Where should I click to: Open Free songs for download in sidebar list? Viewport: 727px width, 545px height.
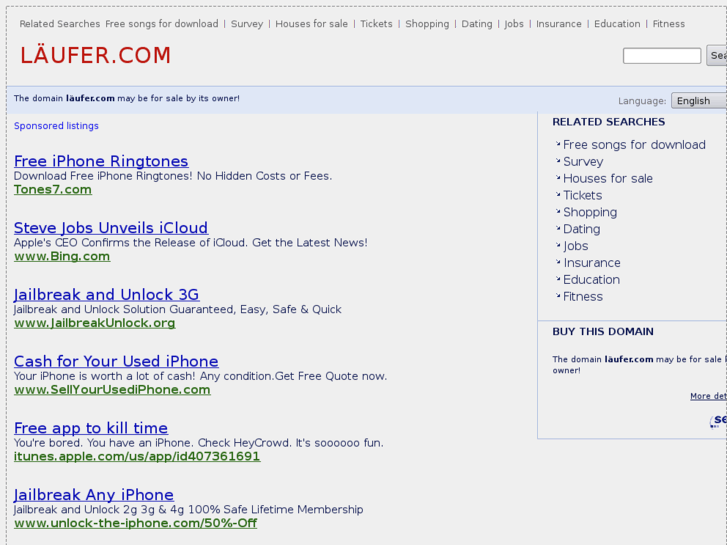[634, 145]
